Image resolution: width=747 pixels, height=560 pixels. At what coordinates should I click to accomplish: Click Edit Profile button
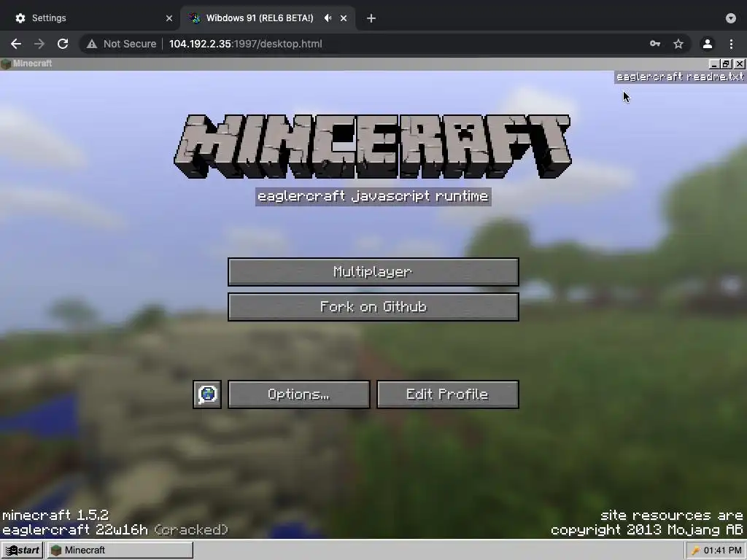pos(447,394)
